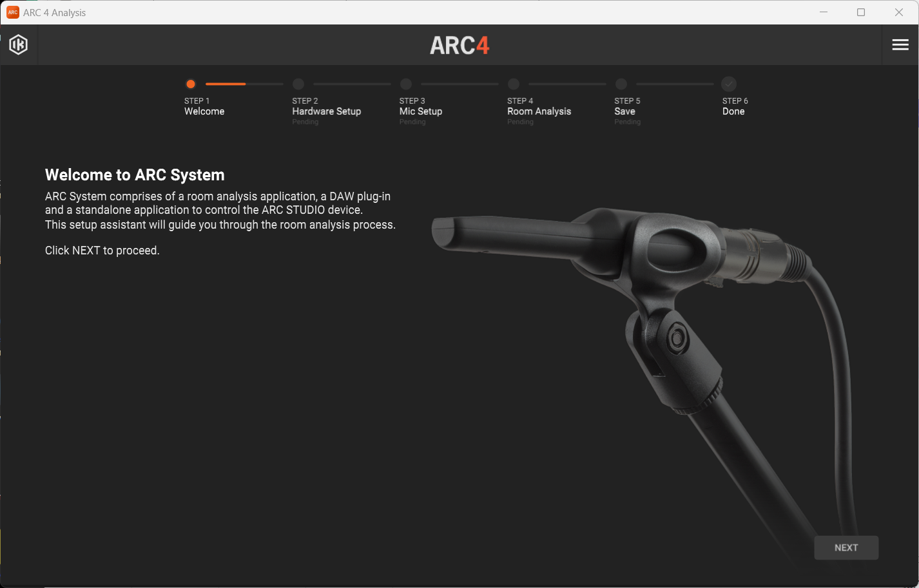The height and width of the screenshot is (588, 919).
Task: Click the Save step label
Action: [x=625, y=111]
